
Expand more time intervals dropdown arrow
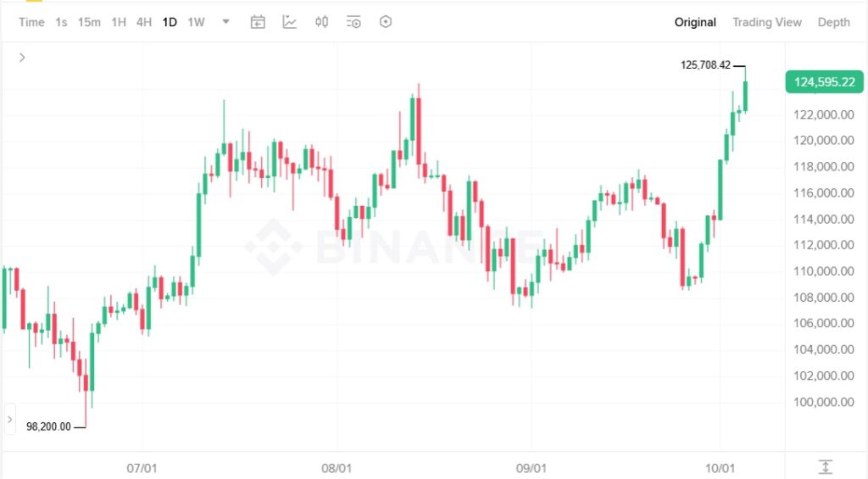pyautogui.click(x=226, y=22)
